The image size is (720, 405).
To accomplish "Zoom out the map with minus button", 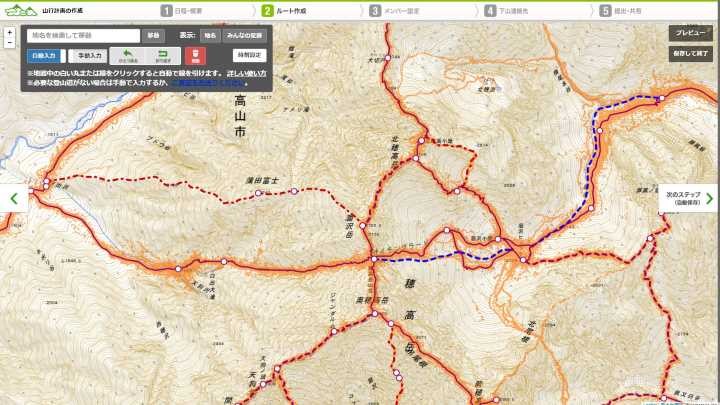I will pyautogui.click(x=10, y=43).
